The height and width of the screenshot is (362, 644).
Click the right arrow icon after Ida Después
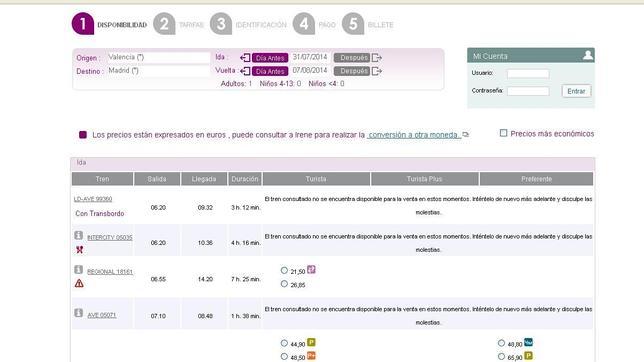pyautogui.click(x=377, y=58)
